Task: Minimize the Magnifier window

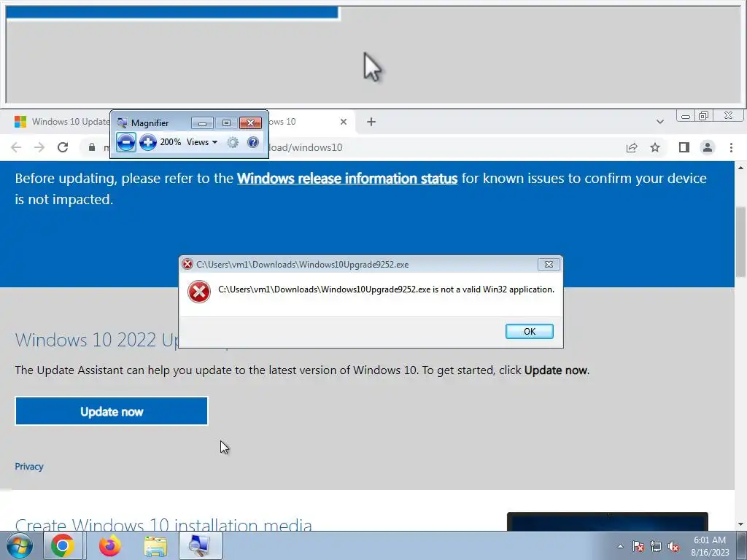Action: click(x=202, y=122)
